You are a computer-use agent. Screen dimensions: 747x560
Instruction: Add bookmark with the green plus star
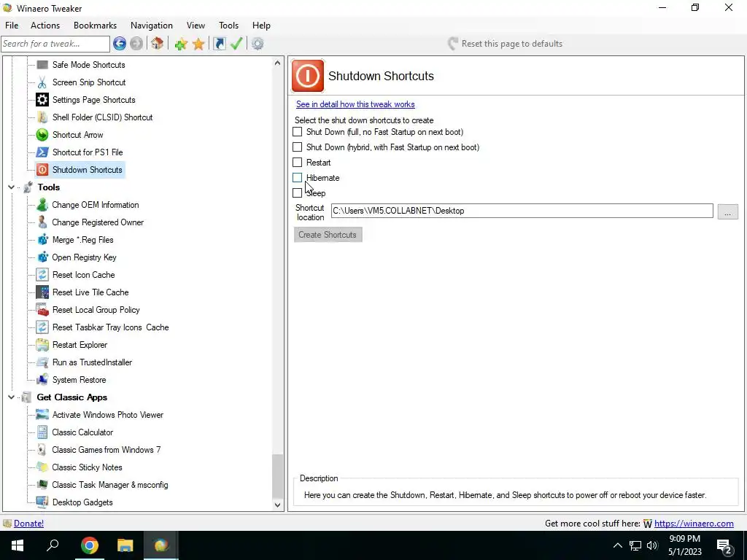tap(181, 44)
